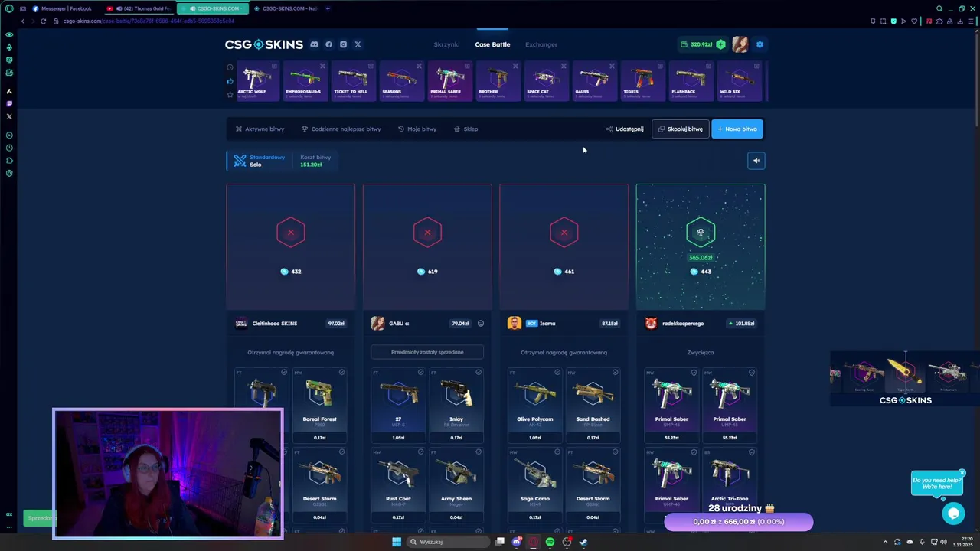Open the Exchanger tab

tap(541, 44)
